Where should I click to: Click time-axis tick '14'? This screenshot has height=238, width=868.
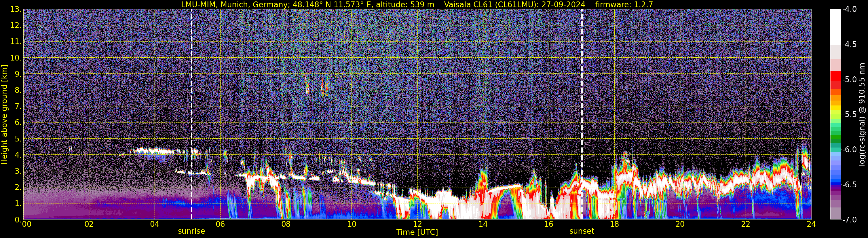[483, 224]
